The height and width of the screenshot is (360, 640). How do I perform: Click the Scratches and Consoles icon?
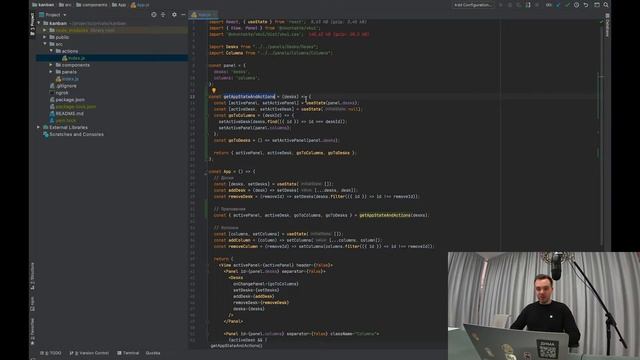46,134
